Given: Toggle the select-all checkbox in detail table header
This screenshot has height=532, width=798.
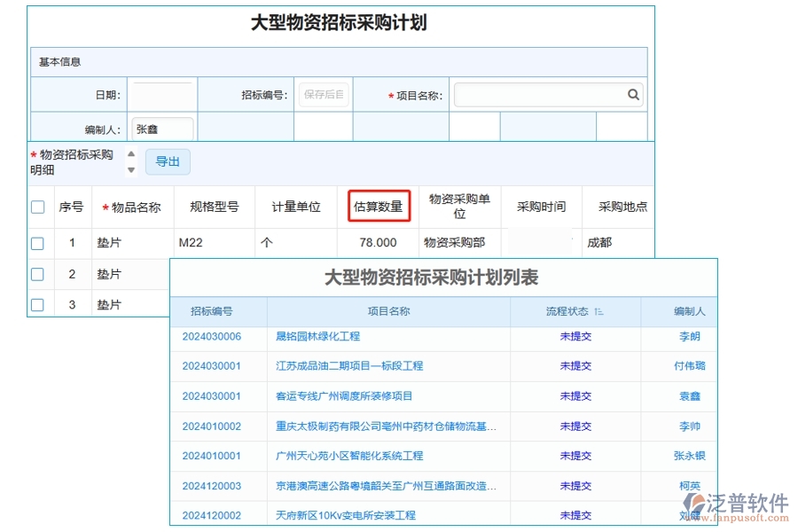Looking at the screenshot, I should (37, 207).
